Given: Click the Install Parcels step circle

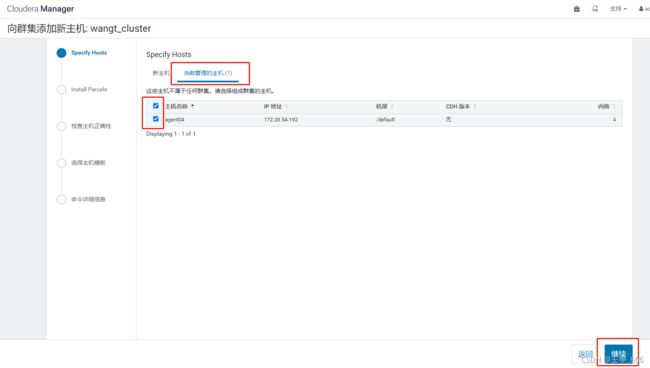Looking at the screenshot, I should [x=61, y=90].
